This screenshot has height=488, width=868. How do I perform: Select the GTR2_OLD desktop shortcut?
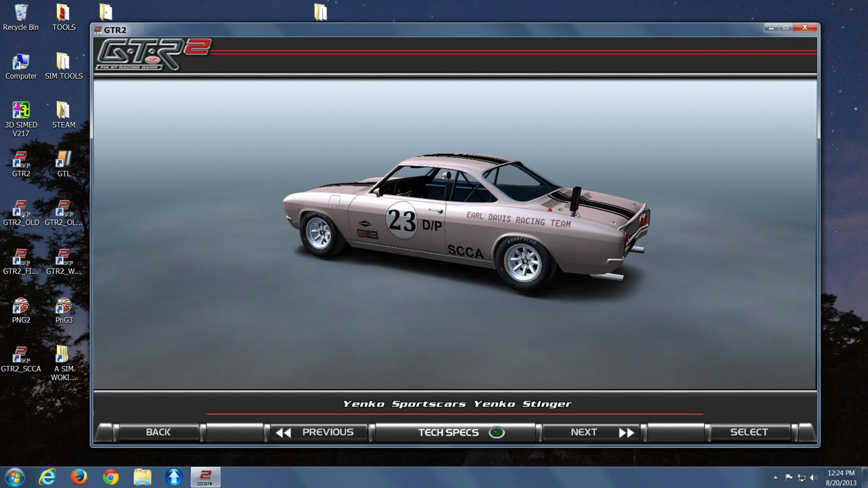(21, 213)
